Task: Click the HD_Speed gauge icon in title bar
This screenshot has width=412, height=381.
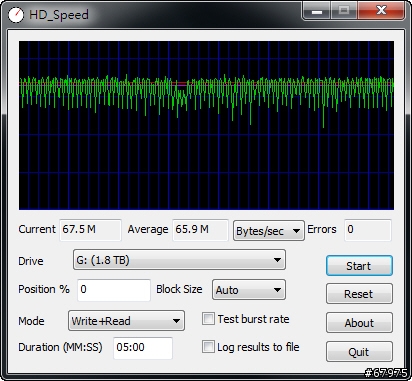Action: [x=16, y=15]
